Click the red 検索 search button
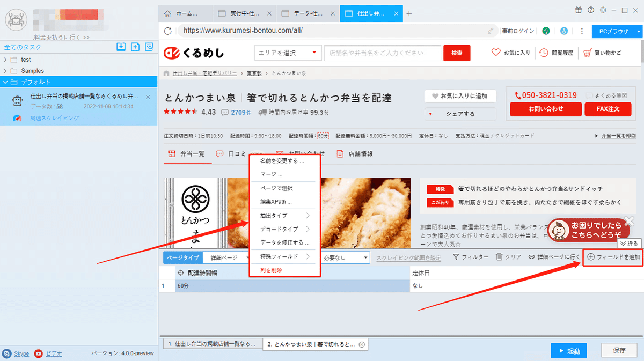 [457, 53]
